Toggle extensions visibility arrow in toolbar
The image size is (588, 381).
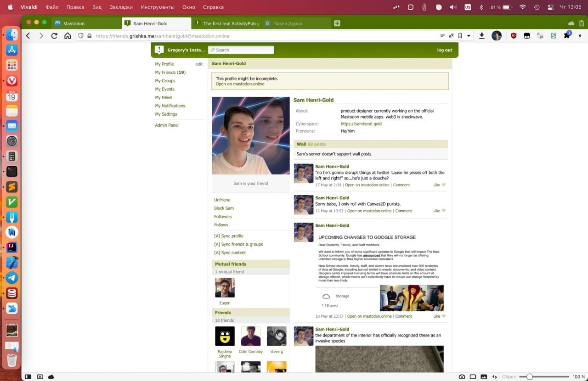click(x=580, y=36)
